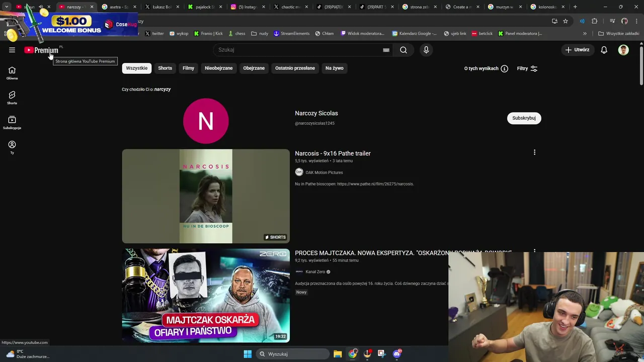The width and height of the screenshot is (644, 362).
Task: Open the StreamElements bookmark
Action: pyautogui.click(x=292, y=34)
